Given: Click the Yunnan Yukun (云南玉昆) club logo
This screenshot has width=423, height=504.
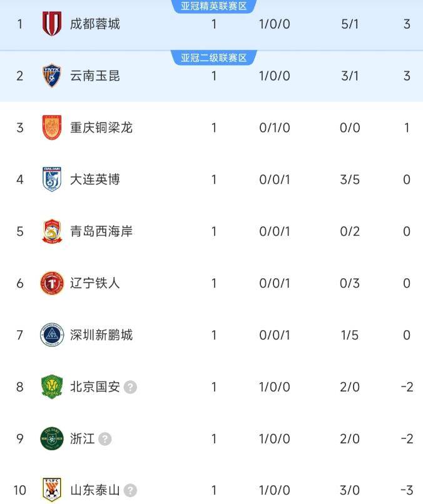Looking at the screenshot, I should (x=52, y=76).
